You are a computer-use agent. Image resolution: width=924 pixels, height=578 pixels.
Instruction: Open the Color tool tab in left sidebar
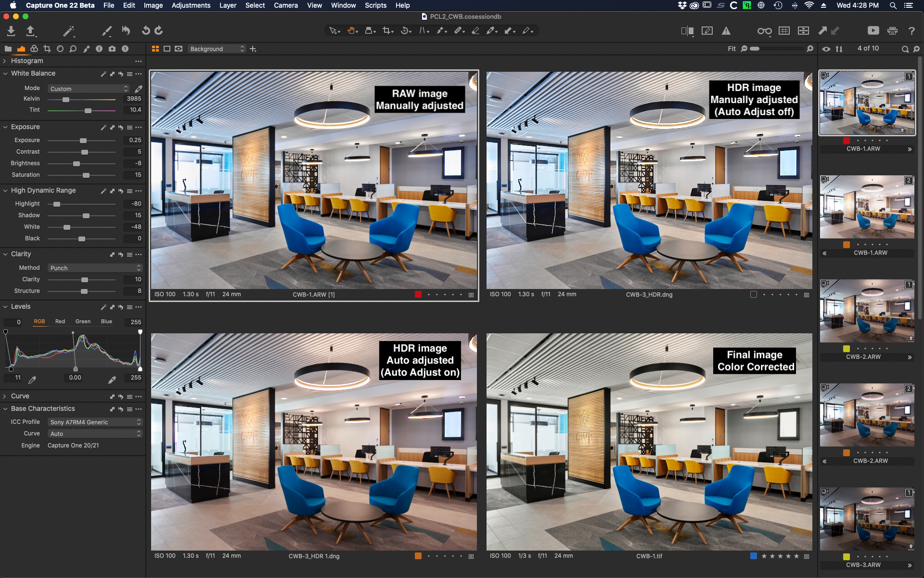[34, 49]
